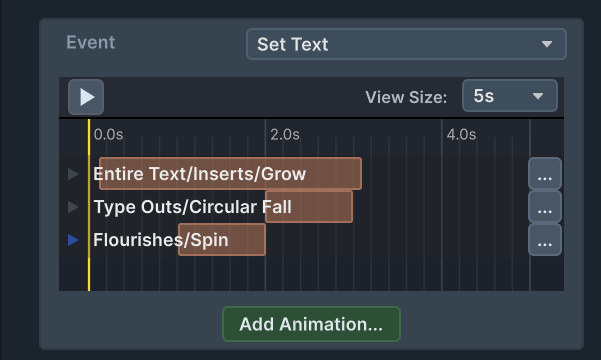This screenshot has height=360, width=601.
Task: Select the Flourishes/Spin animation bar
Action: click(x=222, y=240)
